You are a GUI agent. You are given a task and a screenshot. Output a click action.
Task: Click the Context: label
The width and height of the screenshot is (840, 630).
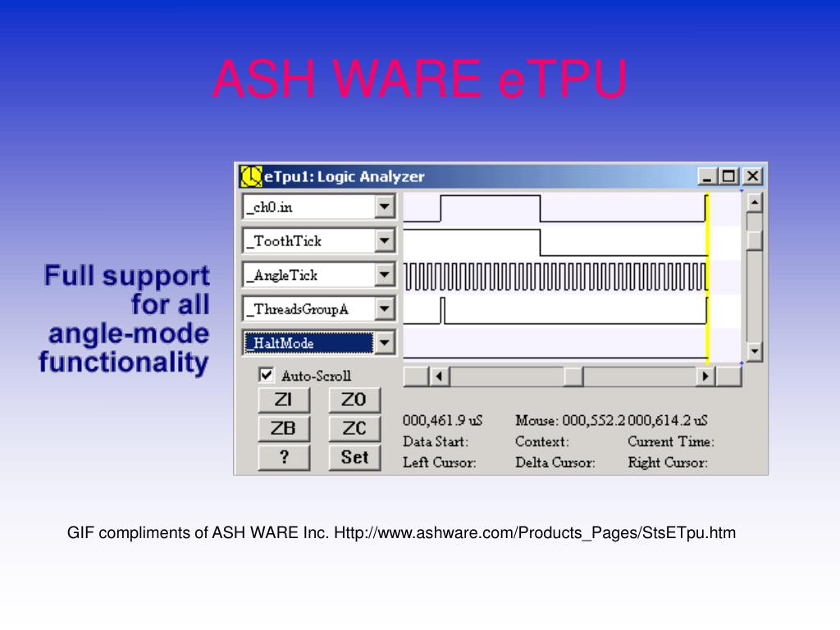[542, 441]
